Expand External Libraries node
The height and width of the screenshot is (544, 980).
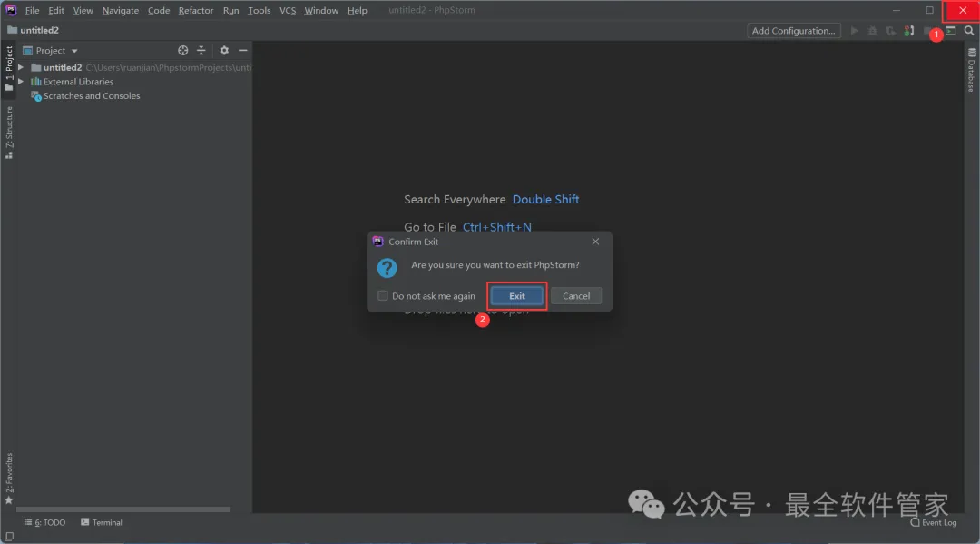[21, 82]
